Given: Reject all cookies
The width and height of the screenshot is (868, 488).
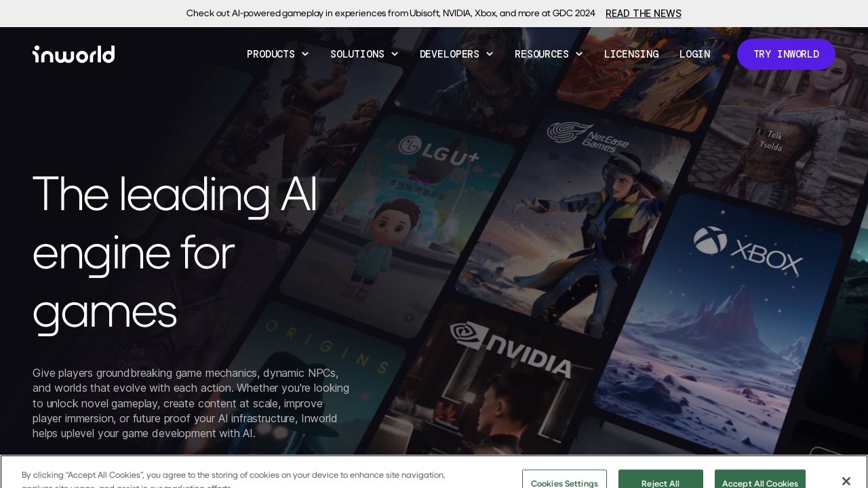Looking at the screenshot, I should click(x=660, y=479).
